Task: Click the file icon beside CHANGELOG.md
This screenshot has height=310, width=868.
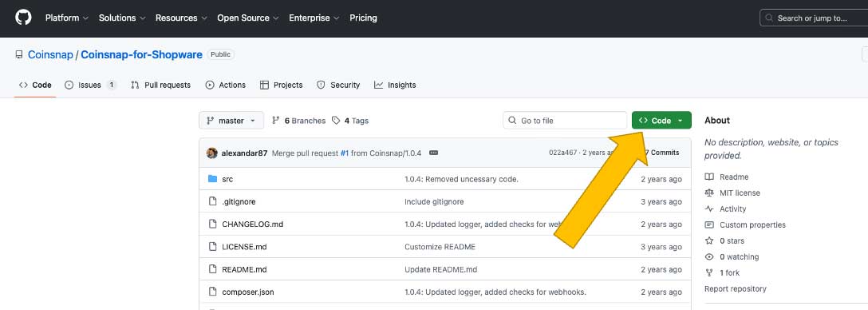Action: click(x=212, y=224)
